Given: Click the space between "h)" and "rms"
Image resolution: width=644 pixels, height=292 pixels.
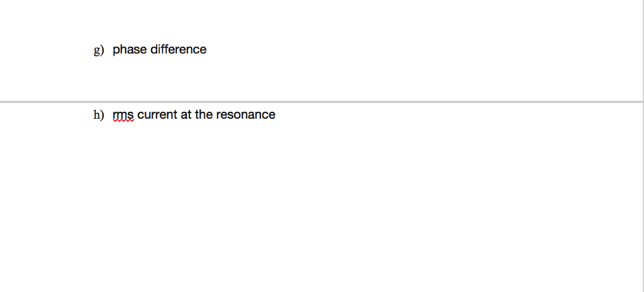Looking at the screenshot, I should point(108,115).
